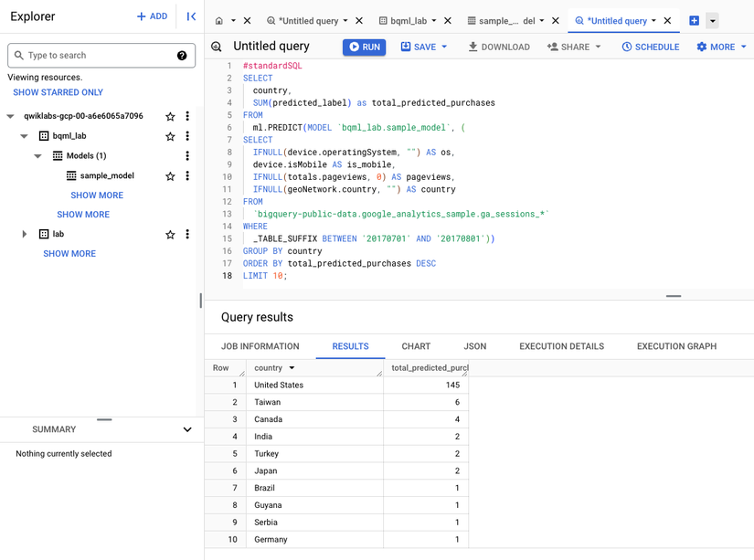Expand the lab dataset node
The image size is (754, 560).
point(25,235)
